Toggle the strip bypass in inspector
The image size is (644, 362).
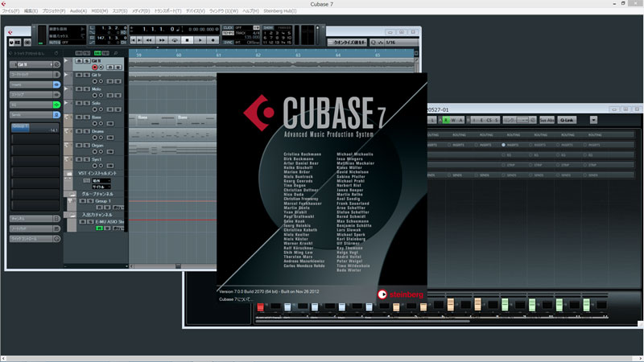[56, 95]
